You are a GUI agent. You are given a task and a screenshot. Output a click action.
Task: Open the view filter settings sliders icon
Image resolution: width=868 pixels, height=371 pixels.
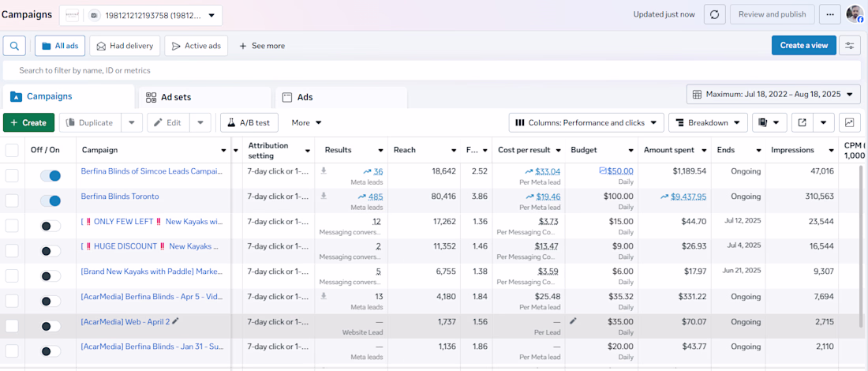pyautogui.click(x=850, y=46)
